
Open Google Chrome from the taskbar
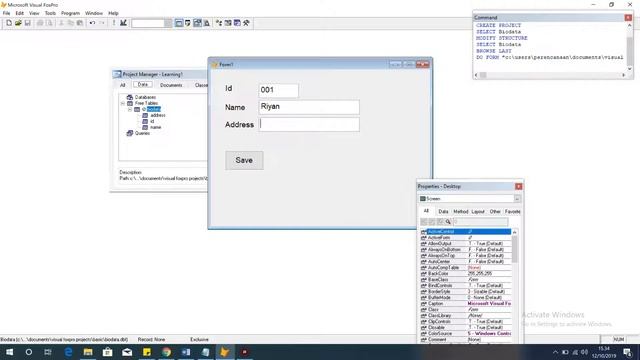coord(166,352)
